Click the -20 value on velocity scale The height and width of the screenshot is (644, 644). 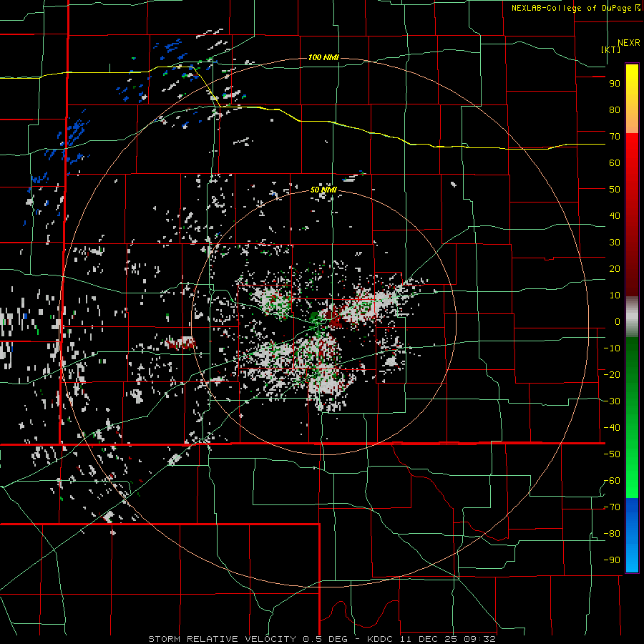(x=612, y=375)
